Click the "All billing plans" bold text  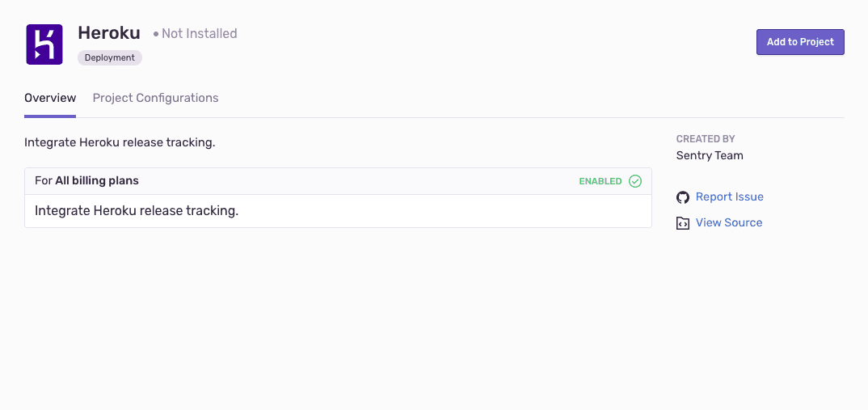tap(97, 180)
